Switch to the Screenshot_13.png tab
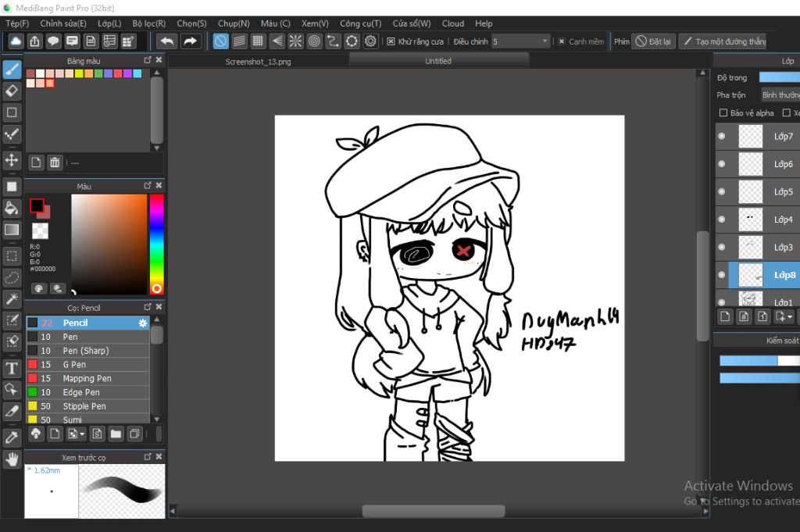800x532 pixels. coord(258,62)
